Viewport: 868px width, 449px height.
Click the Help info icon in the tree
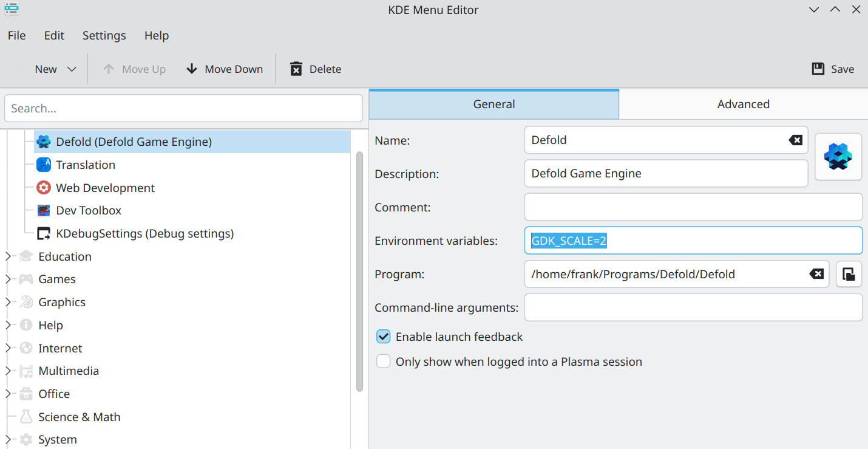pos(25,325)
